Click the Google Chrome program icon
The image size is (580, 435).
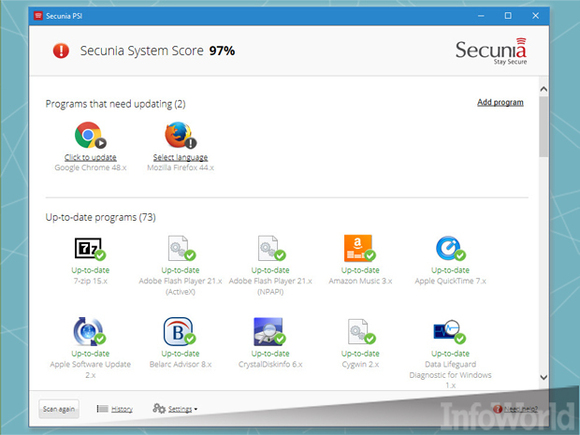click(x=90, y=135)
